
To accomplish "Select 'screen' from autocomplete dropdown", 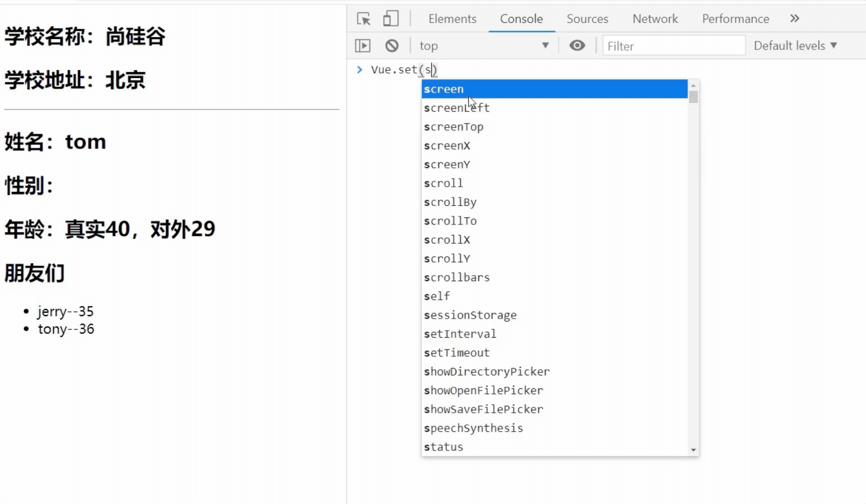I will [x=554, y=89].
